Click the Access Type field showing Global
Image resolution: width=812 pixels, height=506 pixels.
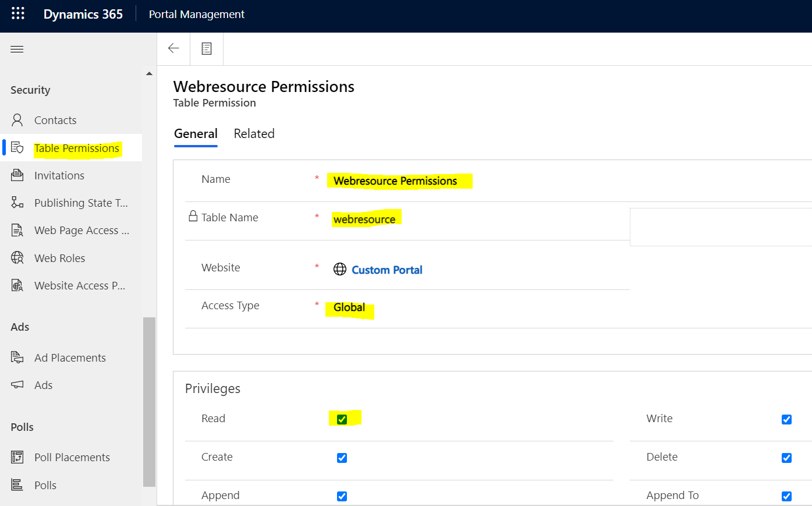point(348,307)
